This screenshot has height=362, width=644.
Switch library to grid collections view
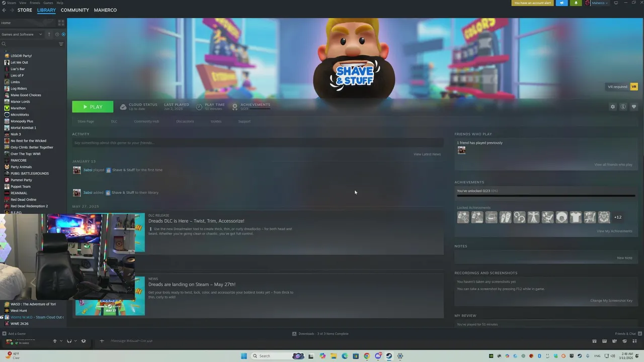tap(61, 23)
